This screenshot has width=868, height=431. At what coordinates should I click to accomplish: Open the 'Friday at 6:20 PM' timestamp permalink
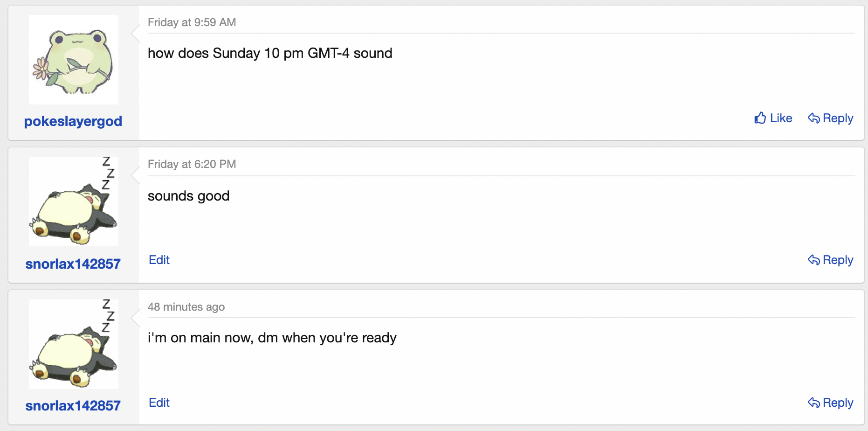click(x=192, y=164)
